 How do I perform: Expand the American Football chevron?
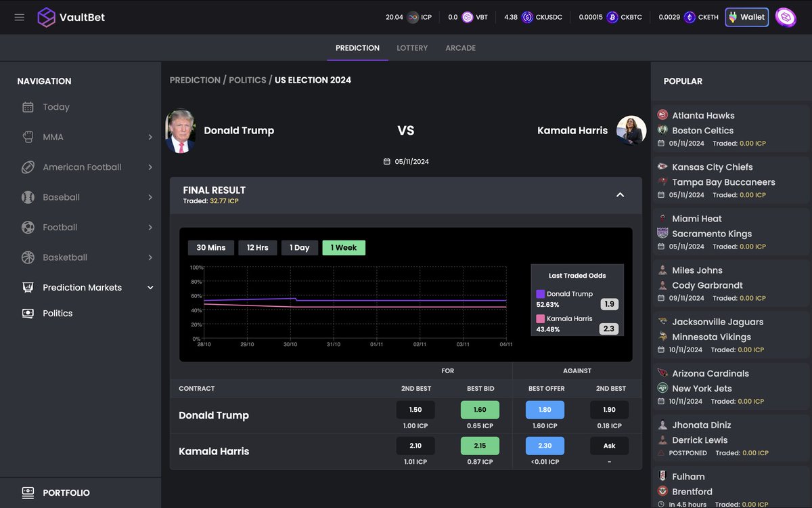click(x=150, y=167)
